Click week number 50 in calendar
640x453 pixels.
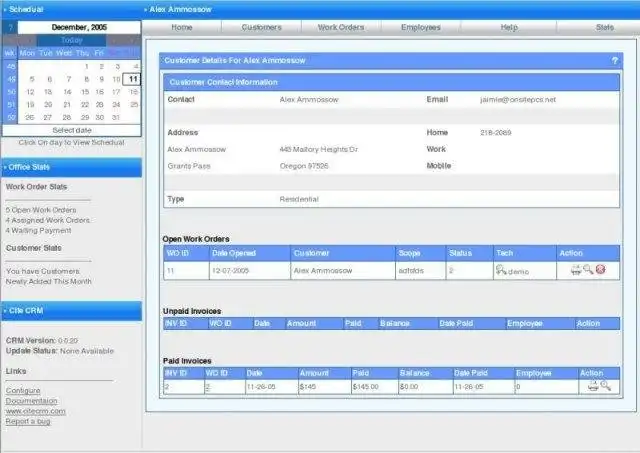[x=11, y=92]
